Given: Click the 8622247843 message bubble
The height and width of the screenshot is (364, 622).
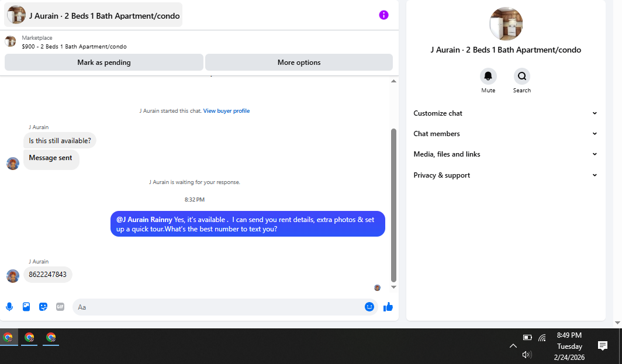Looking at the screenshot, I should click(x=47, y=275).
